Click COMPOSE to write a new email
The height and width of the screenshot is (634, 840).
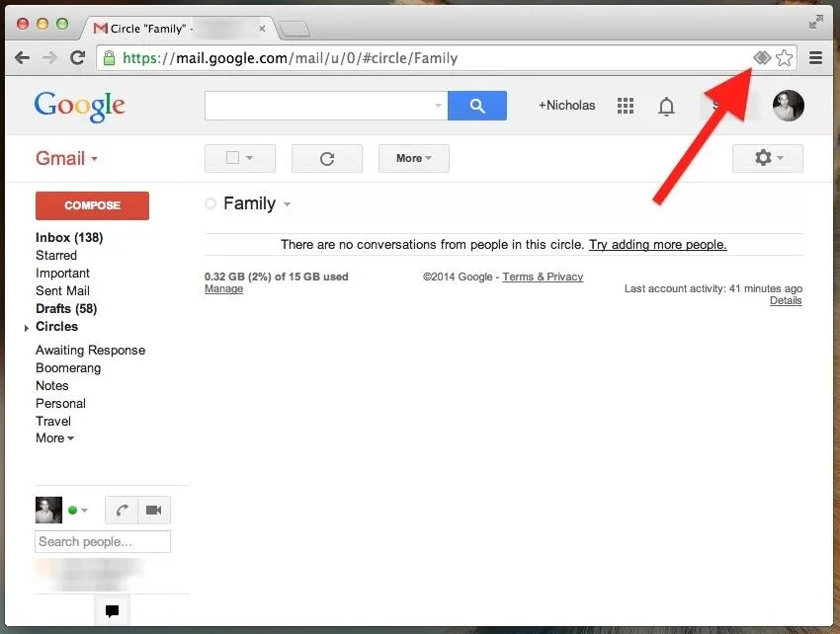pyautogui.click(x=92, y=205)
